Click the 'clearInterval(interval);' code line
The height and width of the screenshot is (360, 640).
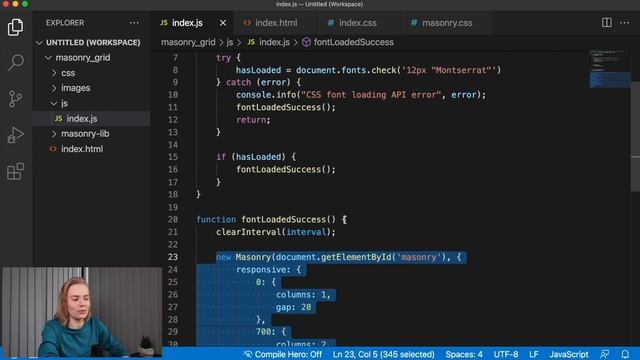[x=276, y=232]
